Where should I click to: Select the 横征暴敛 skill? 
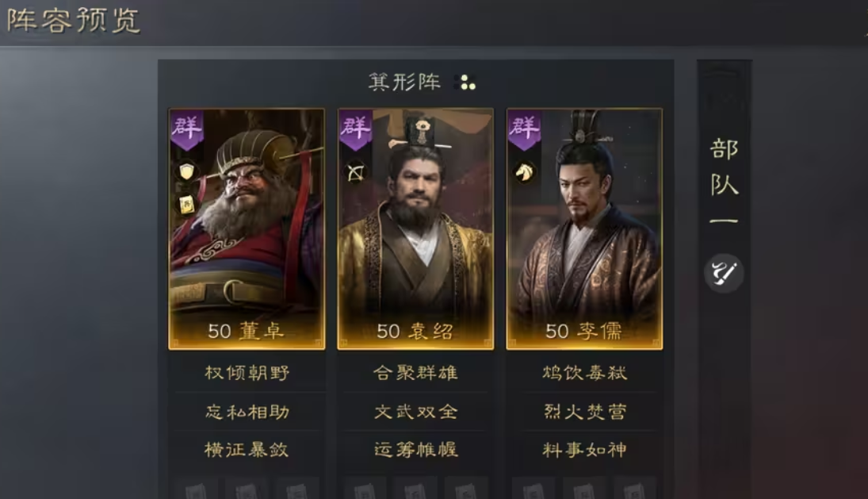click(x=247, y=450)
